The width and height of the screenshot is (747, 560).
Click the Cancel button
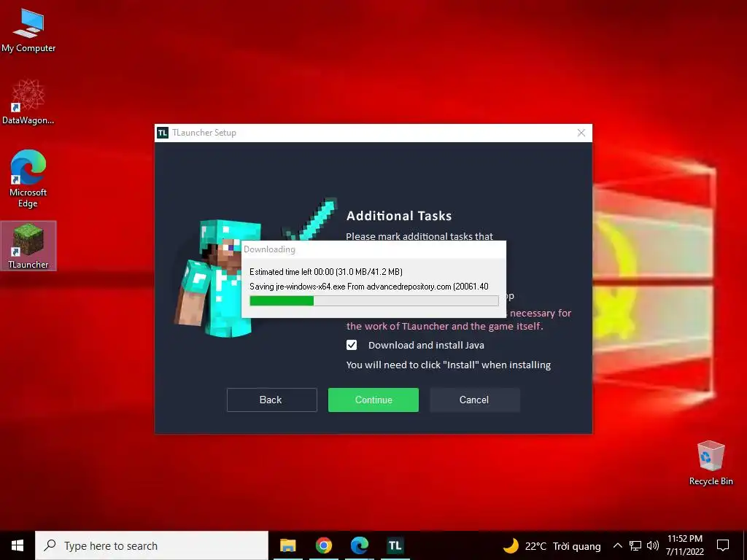(474, 400)
